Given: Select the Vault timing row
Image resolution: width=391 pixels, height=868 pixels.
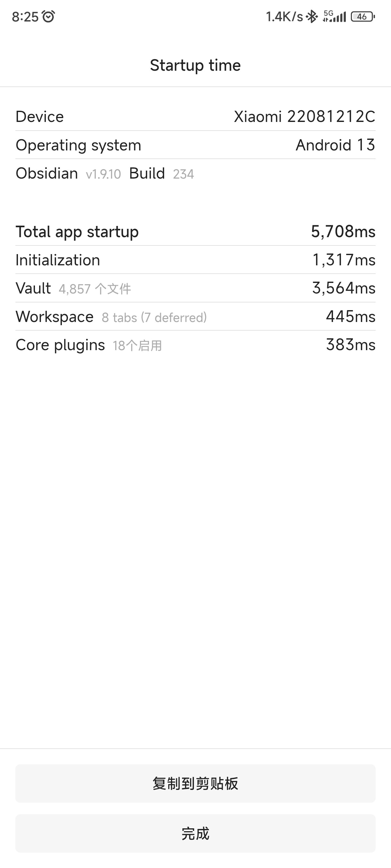Looking at the screenshot, I should pos(195,288).
